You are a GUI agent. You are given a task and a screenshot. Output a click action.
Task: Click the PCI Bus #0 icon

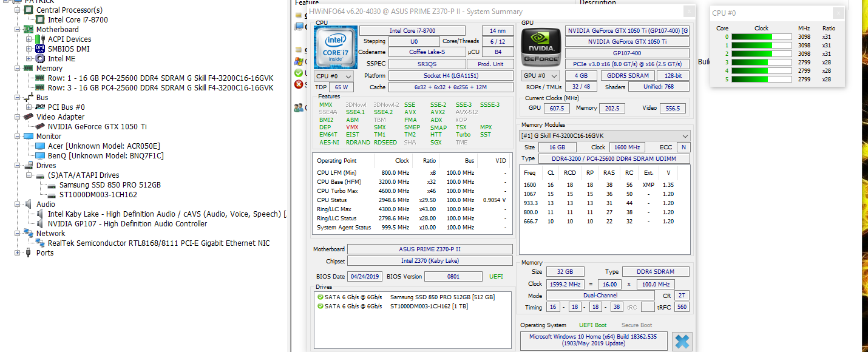click(40, 107)
